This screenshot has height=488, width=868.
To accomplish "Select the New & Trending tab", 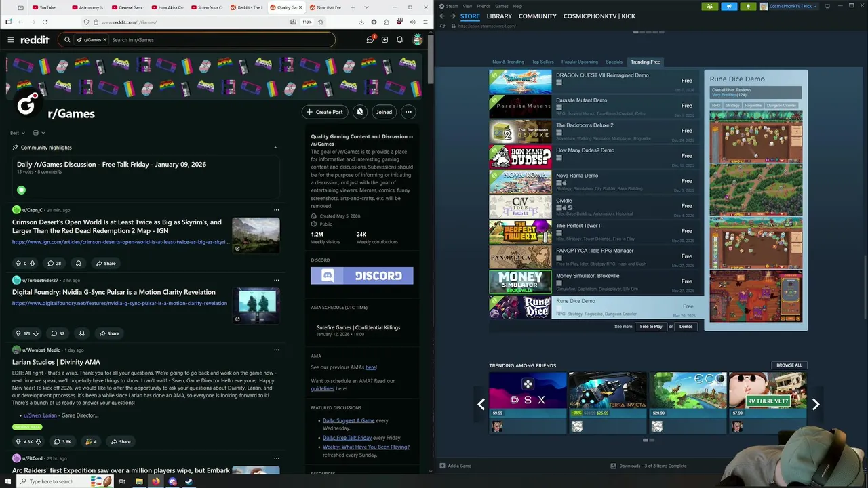I will (x=508, y=62).
